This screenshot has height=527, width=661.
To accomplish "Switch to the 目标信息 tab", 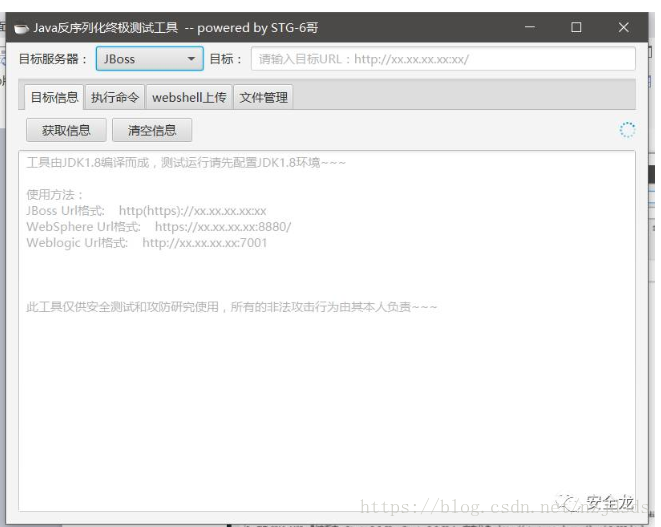I will (54, 97).
